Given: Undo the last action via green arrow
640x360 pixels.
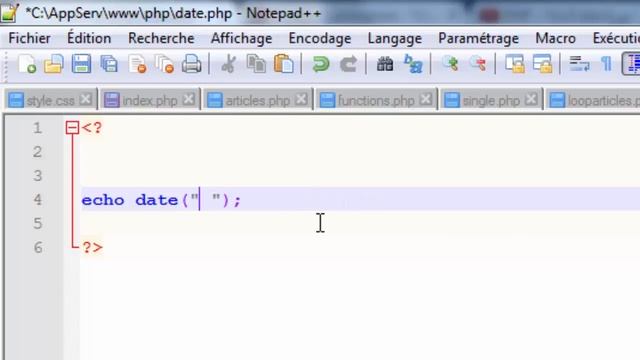Looking at the screenshot, I should click(320, 64).
